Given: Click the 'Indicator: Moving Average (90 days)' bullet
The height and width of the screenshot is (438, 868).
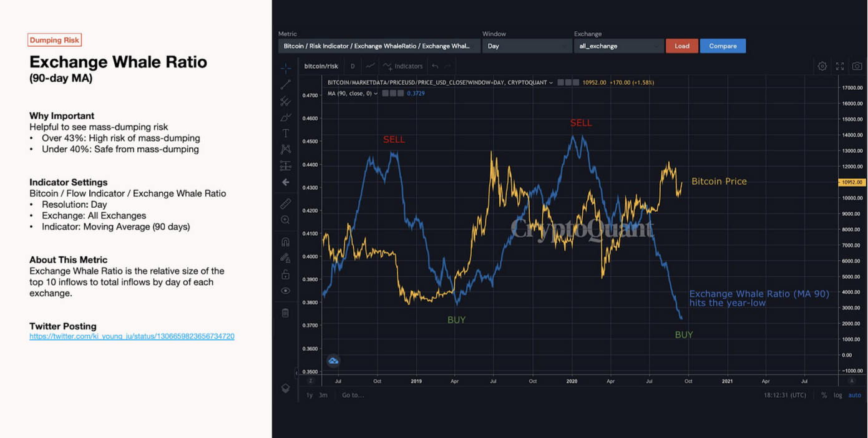Looking at the screenshot, I should click(x=115, y=226).
